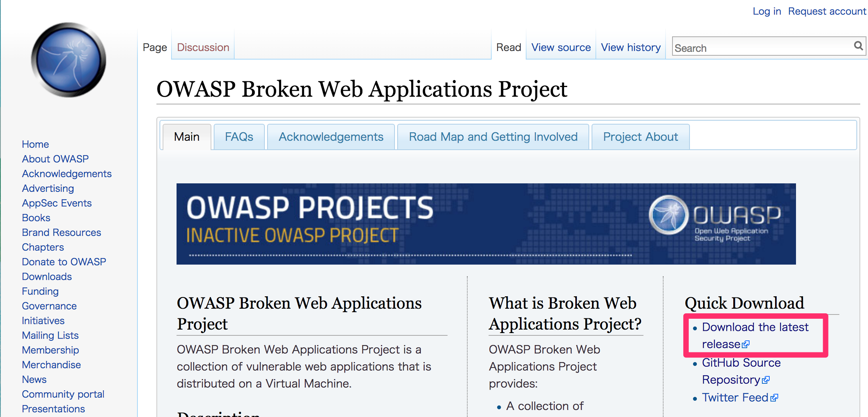Click external link icon after "release"
Image resolution: width=868 pixels, height=417 pixels.
point(746,345)
